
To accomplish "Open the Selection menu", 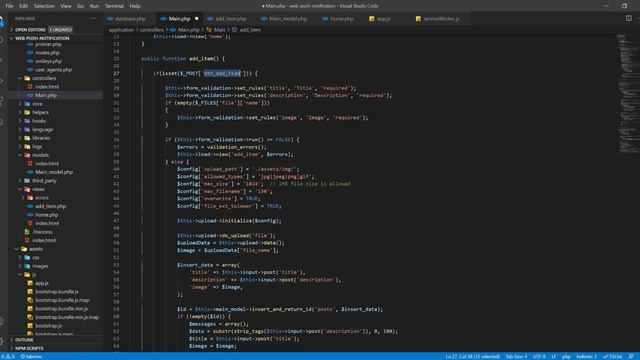I will (44, 6).
